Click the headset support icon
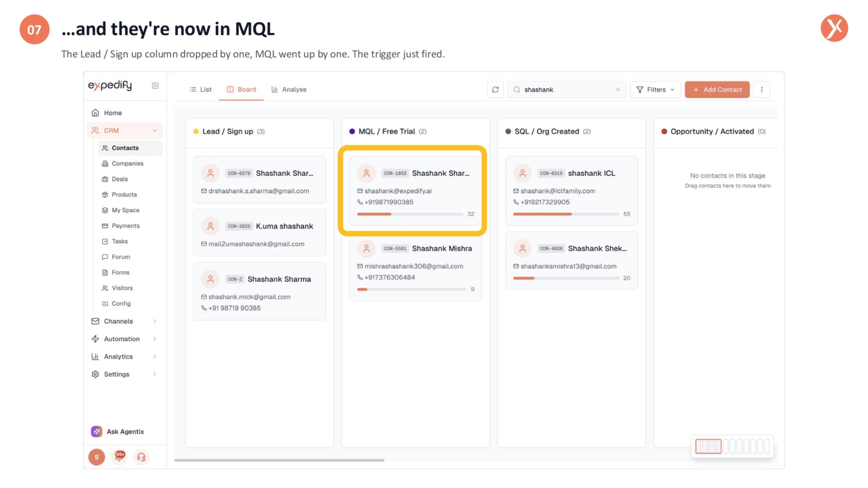868x488 pixels. pyautogui.click(x=141, y=457)
